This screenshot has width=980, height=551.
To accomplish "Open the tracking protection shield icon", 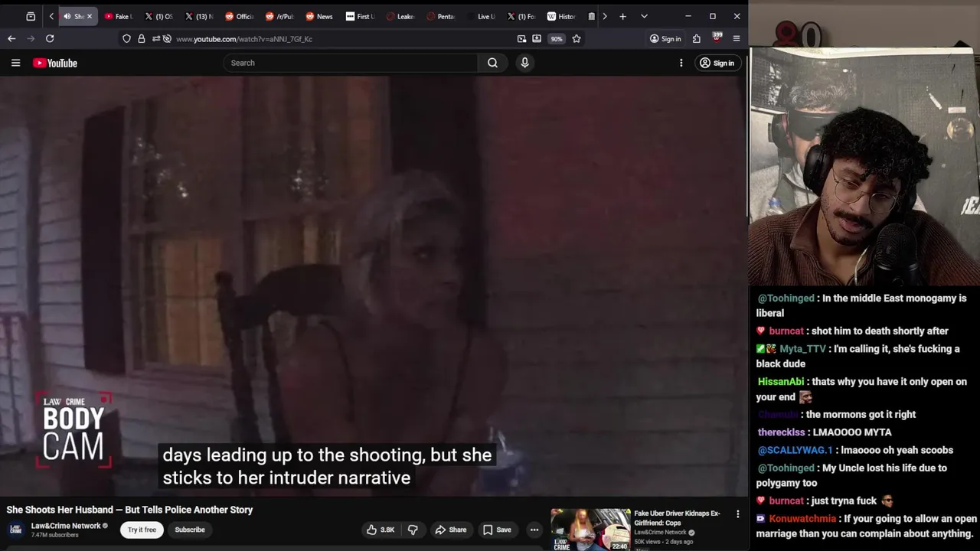I will (x=126, y=38).
